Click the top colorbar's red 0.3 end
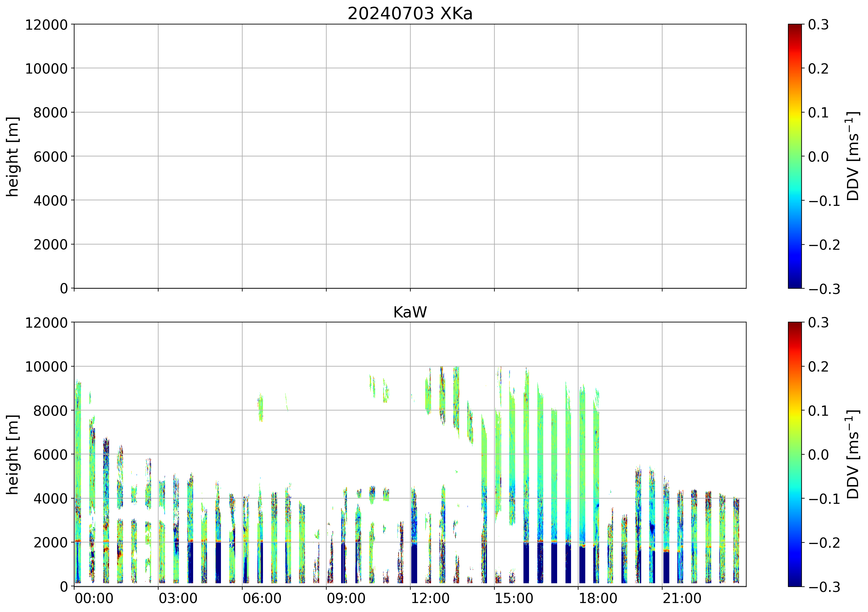868x612 pixels. 795,27
